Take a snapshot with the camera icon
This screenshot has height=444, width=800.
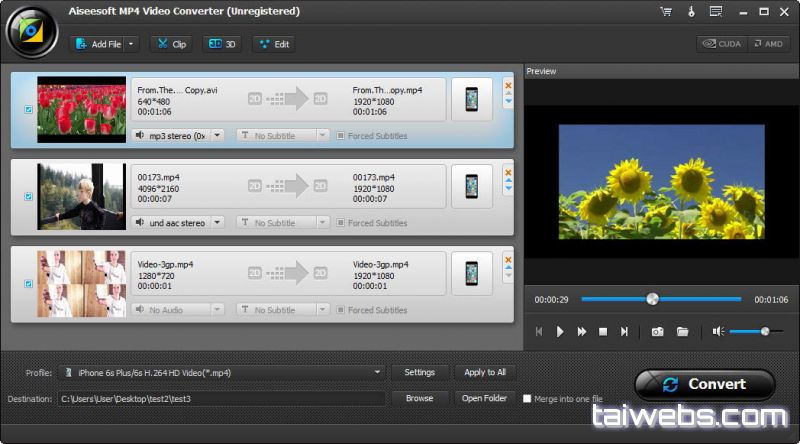click(657, 331)
